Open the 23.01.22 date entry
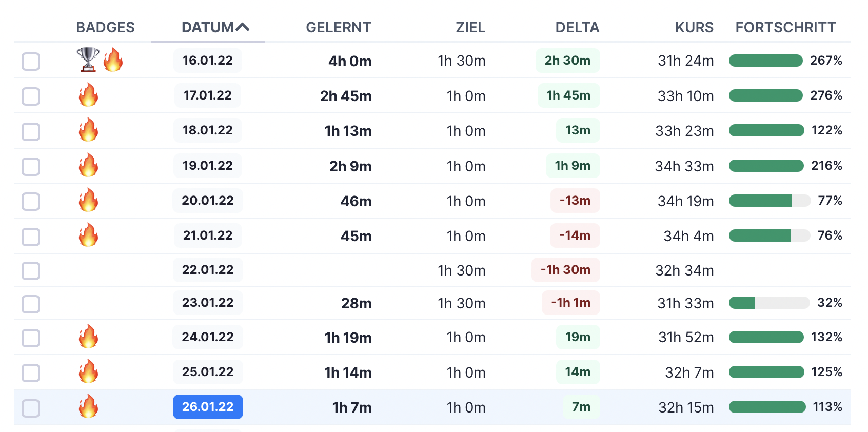The image size is (868, 432). pyautogui.click(x=208, y=303)
